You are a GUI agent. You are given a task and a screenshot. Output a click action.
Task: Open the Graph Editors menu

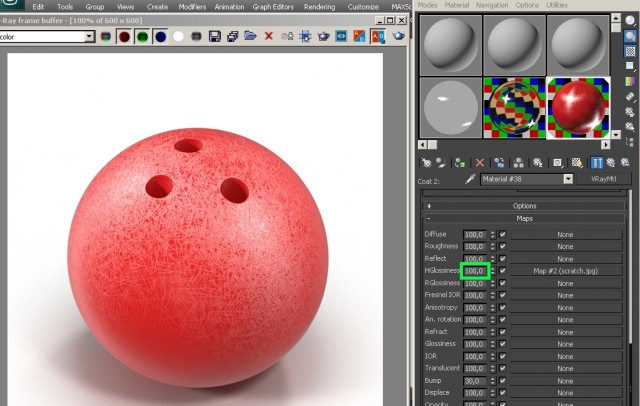pyautogui.click(x=273, y=7)
